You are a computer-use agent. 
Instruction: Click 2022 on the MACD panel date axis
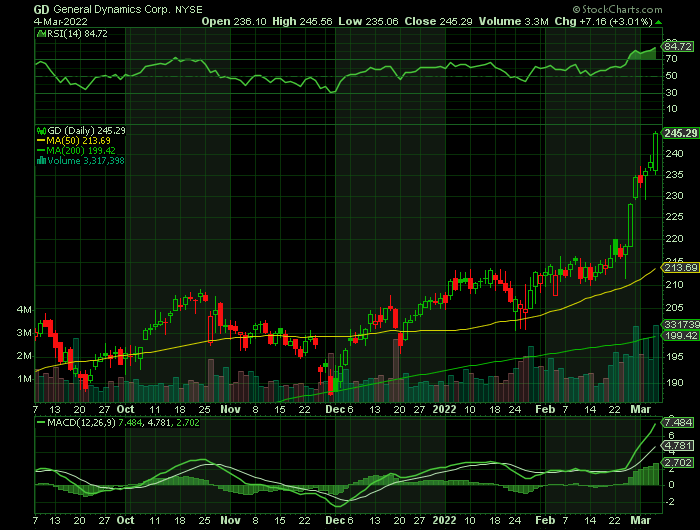(x=445, y=520)
